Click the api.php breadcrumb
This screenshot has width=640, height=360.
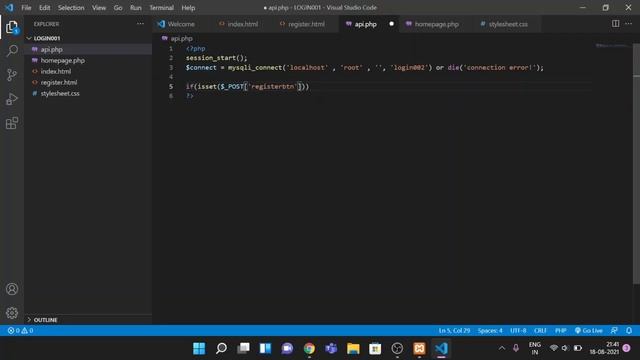click(181, 38)
